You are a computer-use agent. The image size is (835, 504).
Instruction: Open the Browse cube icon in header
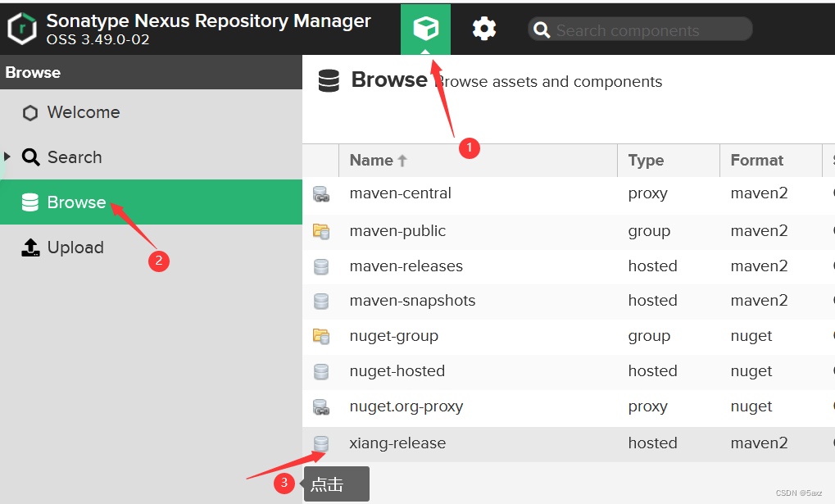click(425, 29)
